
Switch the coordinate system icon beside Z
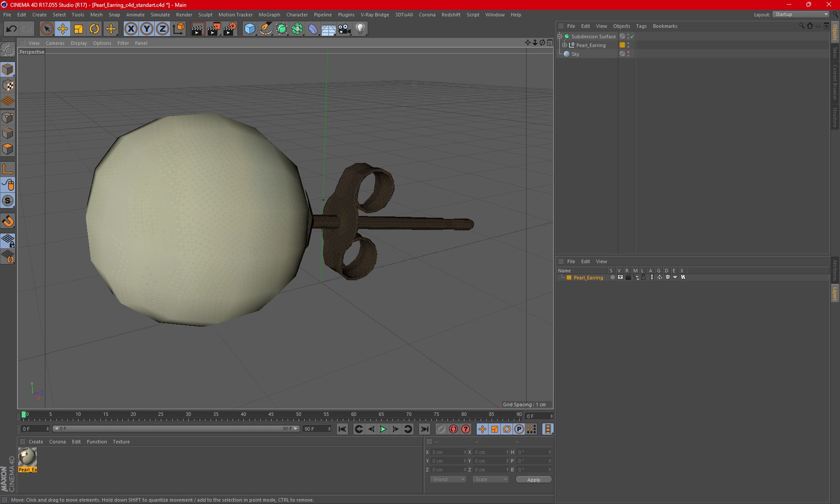click(178, 29)
